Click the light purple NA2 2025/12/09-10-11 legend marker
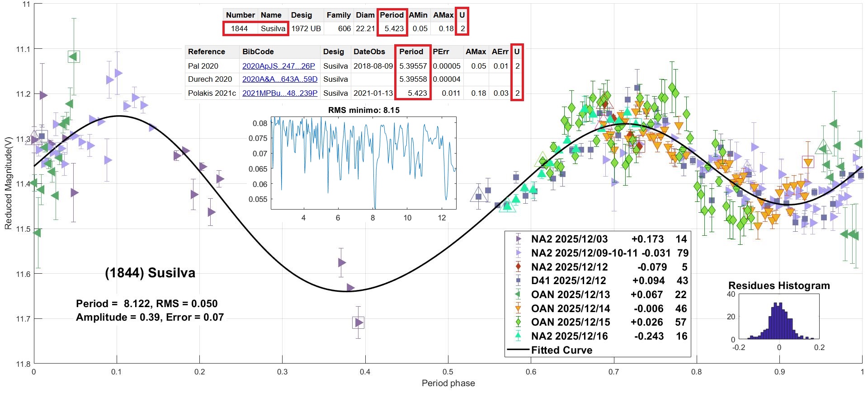Screen dimensions: 868x397 [519, 253]
